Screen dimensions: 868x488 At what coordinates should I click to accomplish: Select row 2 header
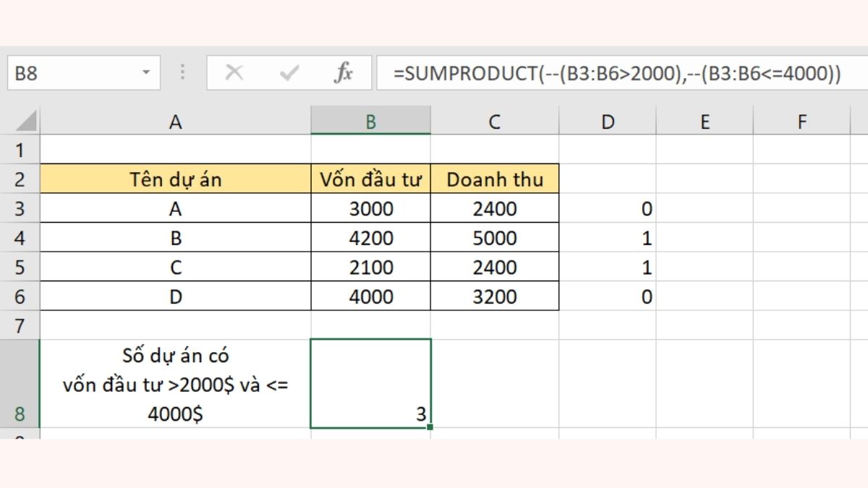click(20, 179)
